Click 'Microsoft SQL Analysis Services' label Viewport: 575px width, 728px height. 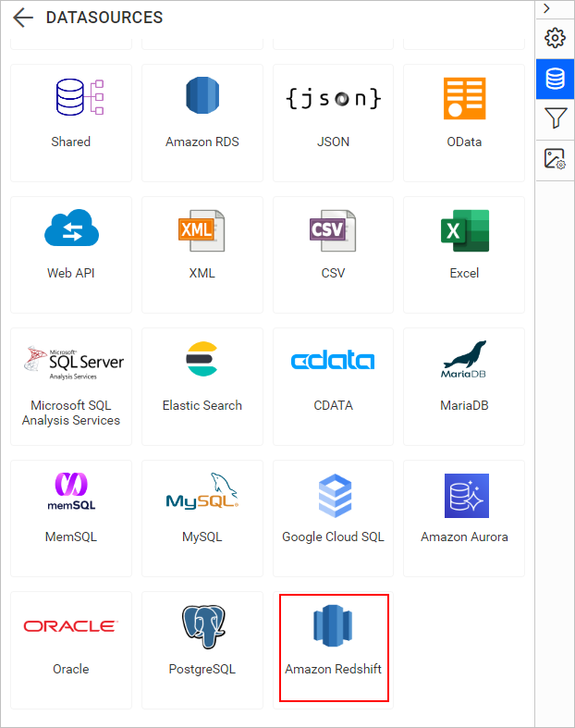[70, 413]
